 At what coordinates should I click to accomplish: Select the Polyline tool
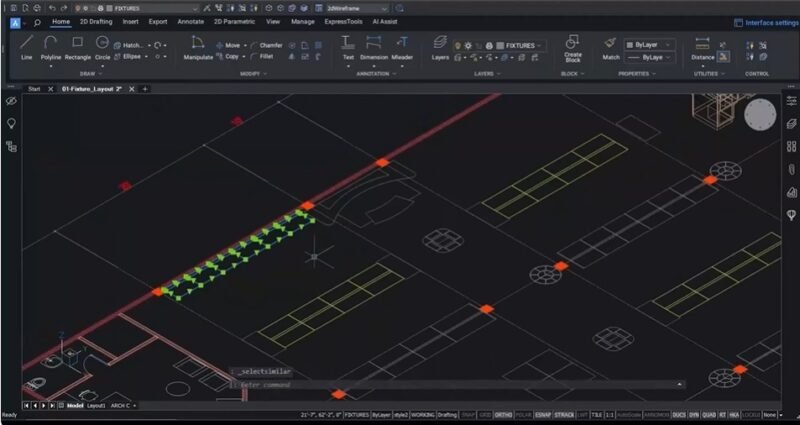(x=51, y=48)
